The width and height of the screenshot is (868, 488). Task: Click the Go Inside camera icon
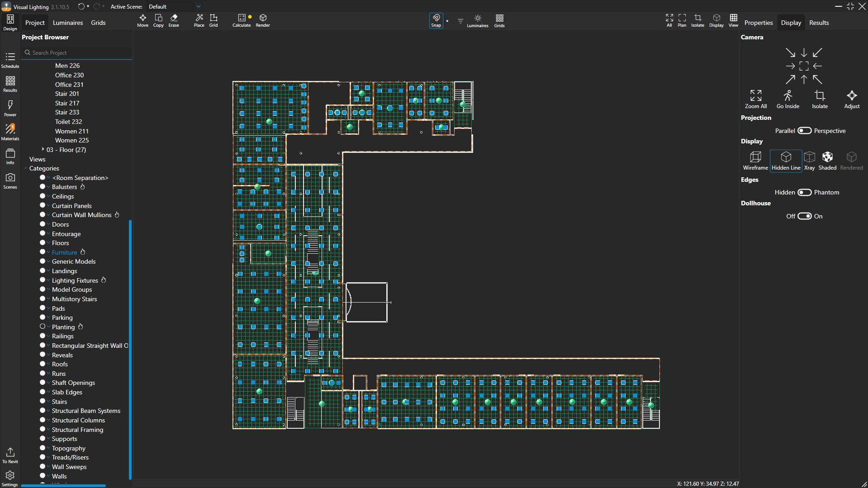pos(787,99)
